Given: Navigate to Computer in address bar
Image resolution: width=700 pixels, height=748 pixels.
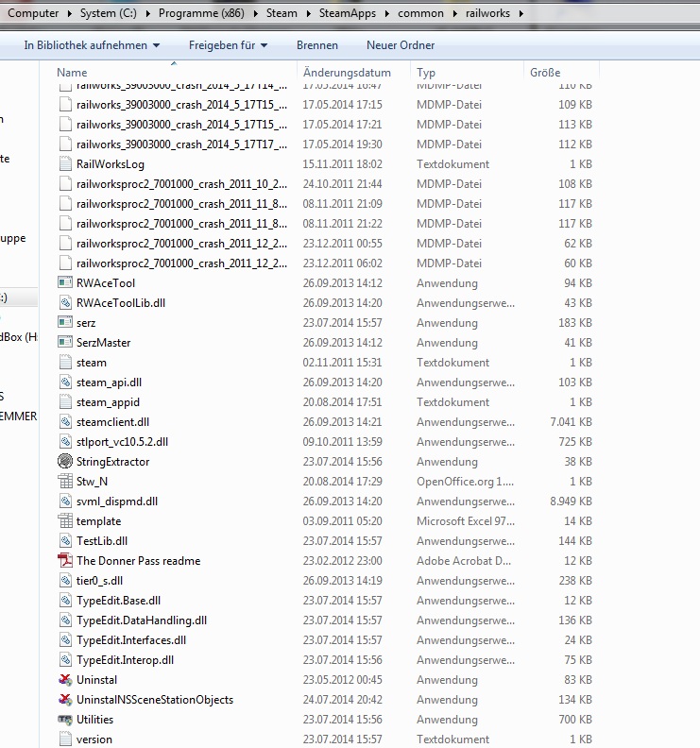Looking at the screenshot, I should point(33,13).
